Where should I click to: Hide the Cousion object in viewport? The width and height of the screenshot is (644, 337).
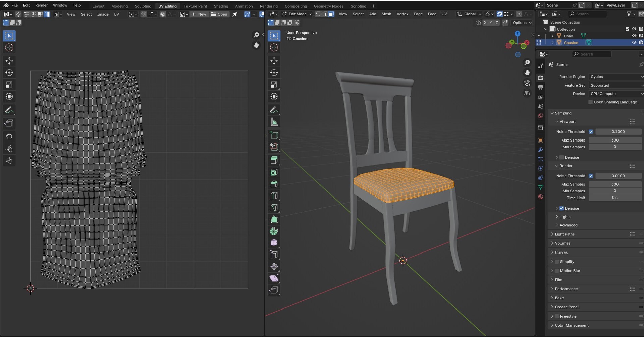(634, 42)
